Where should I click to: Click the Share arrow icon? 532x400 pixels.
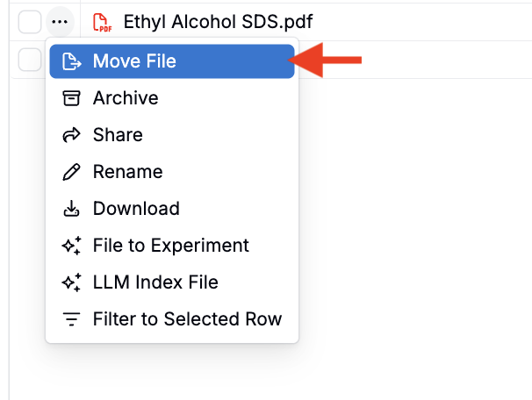pyautogui.click(x=71, y=135)
